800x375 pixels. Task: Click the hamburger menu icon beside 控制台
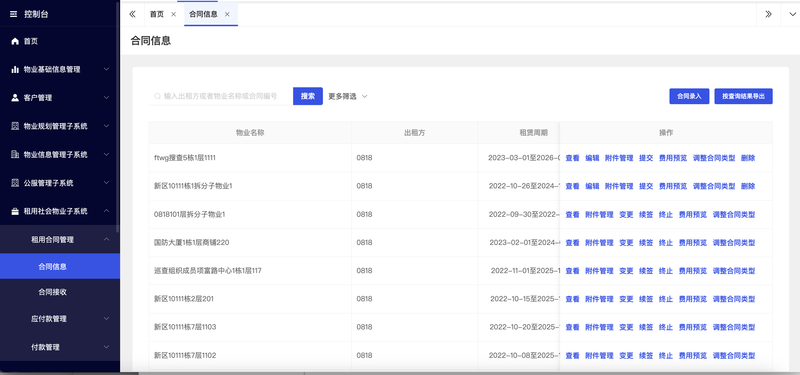point(14,14)
